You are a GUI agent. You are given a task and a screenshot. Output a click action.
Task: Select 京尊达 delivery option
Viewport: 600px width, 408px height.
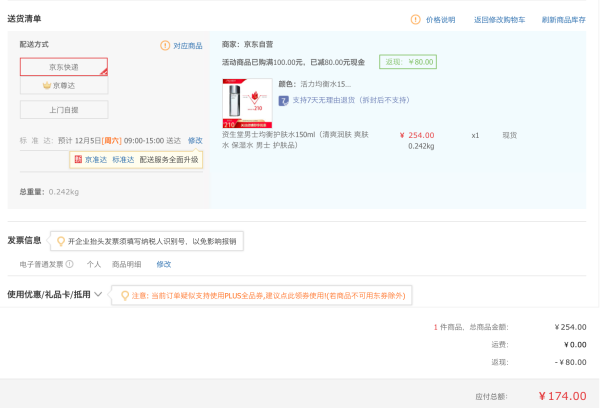[64, 85]
